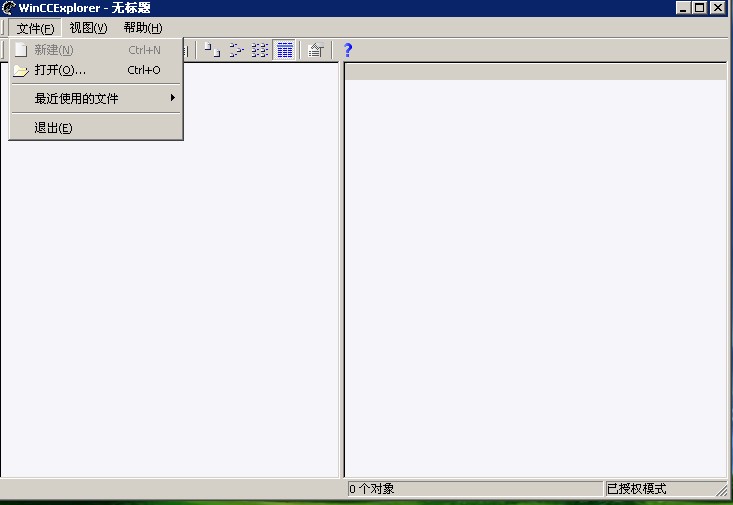Open the 帮助(H) menu

[x=142, y=28]
